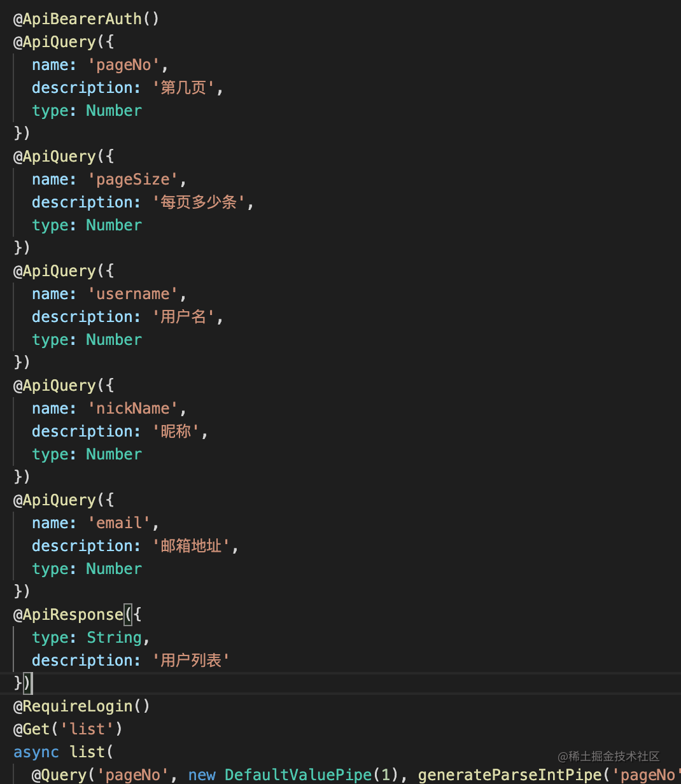Click the @Get('list') decorator line
Viewport: 681px width, 784px height.
(68, 729)
